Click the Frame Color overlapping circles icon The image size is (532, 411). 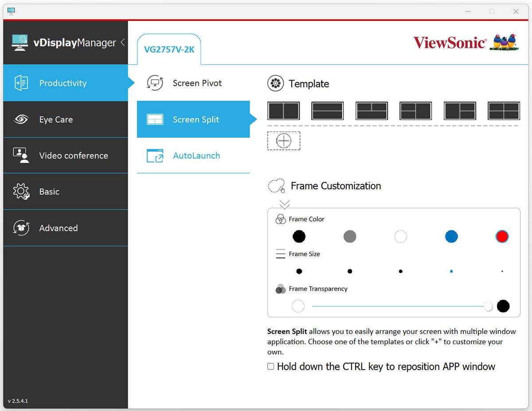[281, 219]
